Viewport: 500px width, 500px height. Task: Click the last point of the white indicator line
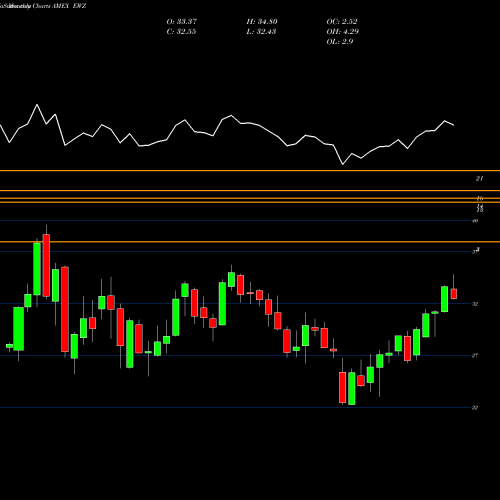tap(454, 125)
